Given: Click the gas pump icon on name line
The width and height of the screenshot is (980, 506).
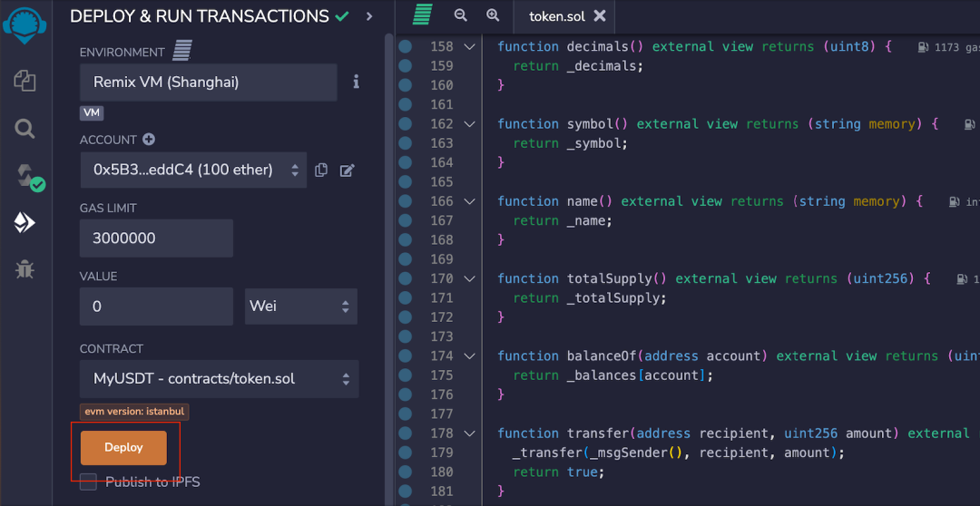Looking at the screenshot, I should point(954,201).
